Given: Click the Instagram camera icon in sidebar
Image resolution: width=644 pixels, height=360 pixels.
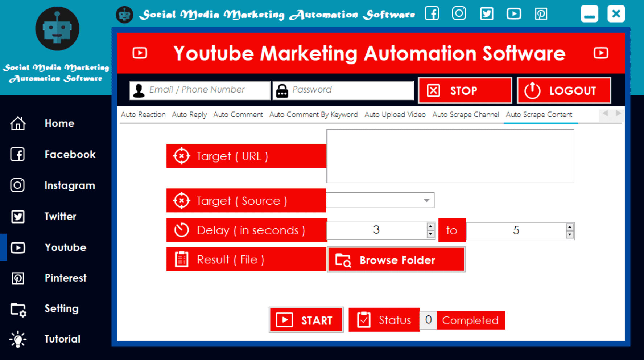Looking at the screenshot, I should (17, 185).
